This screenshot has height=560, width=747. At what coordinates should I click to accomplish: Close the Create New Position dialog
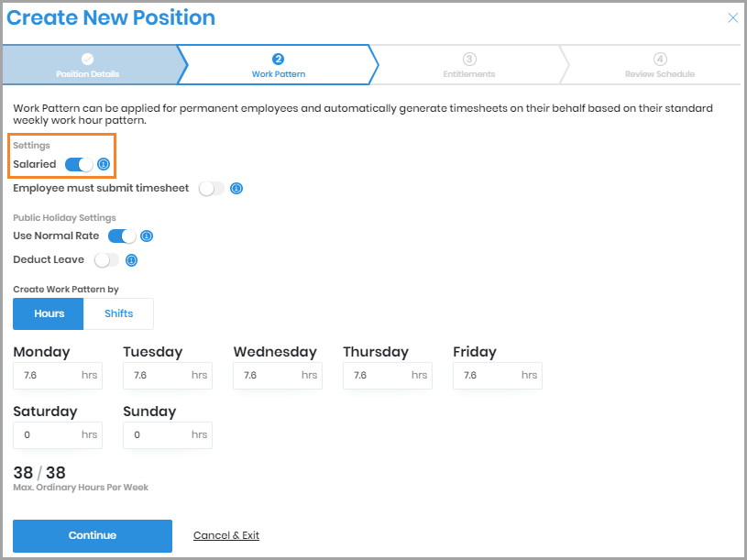pyautogui.click(x=732, y=17)
